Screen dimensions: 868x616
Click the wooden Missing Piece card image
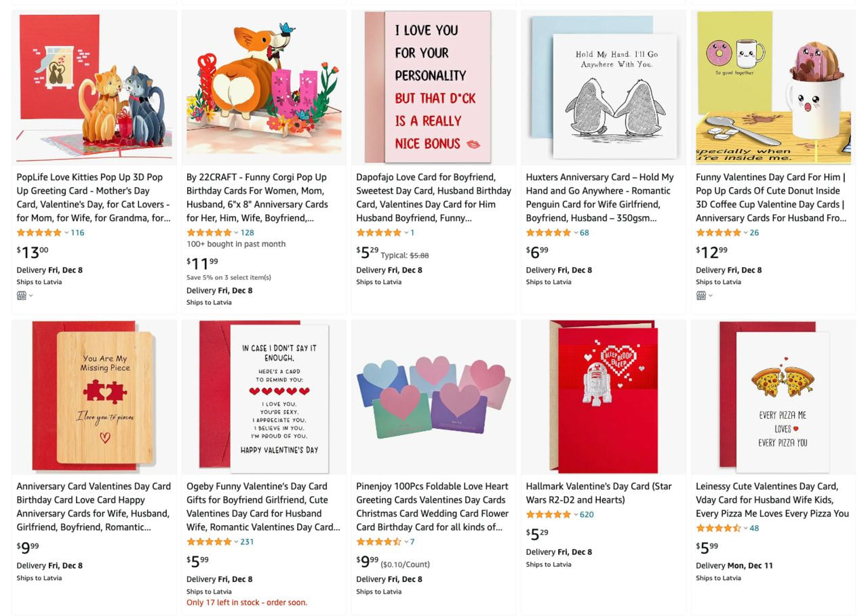[94, 397]
